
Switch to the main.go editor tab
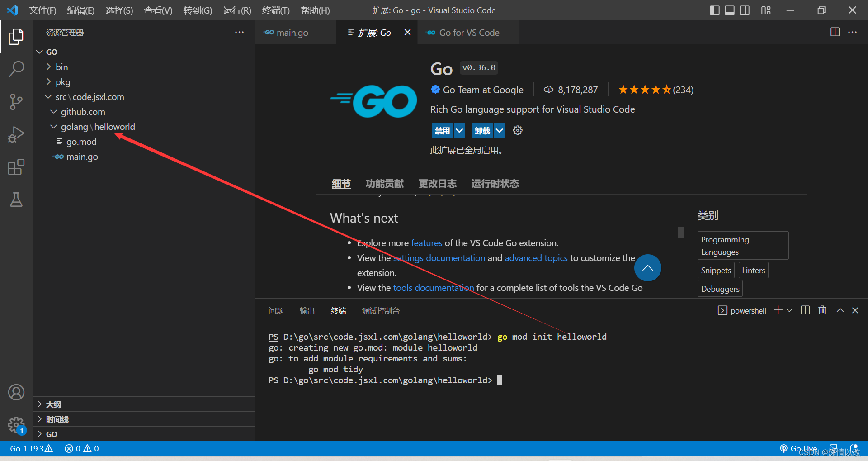tap(296, 32)
